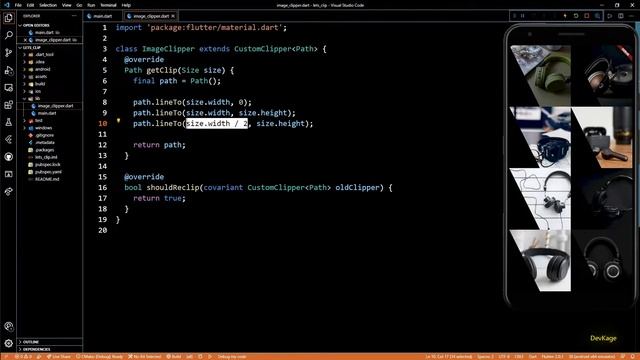640x360 pixels.
Task: Click the green headphones thumbnail in emulator
Action: click(540, 75)
